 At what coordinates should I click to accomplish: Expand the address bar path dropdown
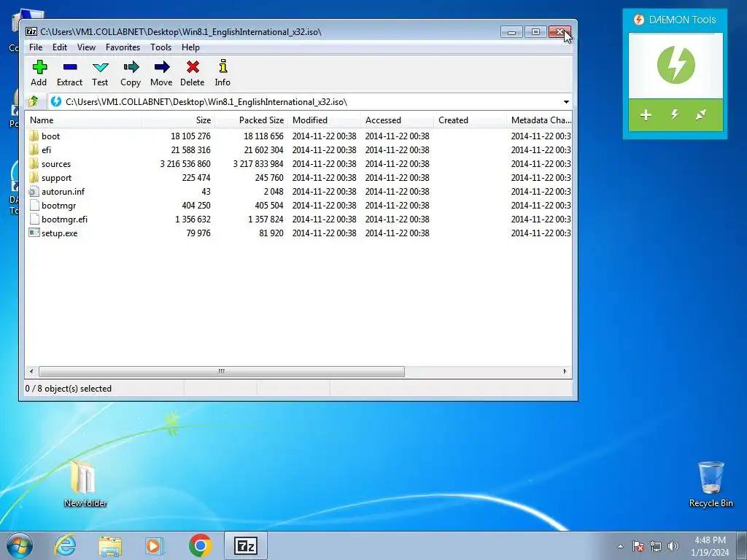click(x=566, y=102)
